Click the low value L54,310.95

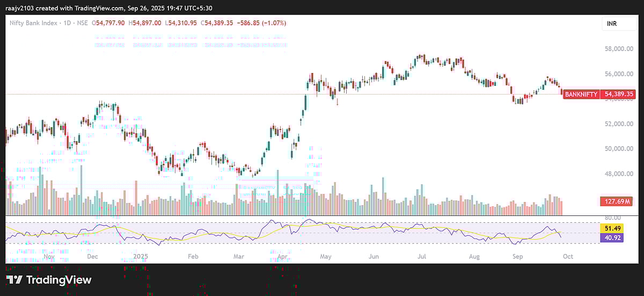[182, 23]
